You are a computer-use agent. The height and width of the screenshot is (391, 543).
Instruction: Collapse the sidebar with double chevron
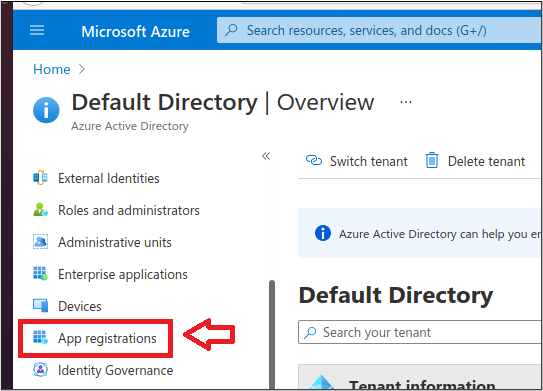click(266, 156)
